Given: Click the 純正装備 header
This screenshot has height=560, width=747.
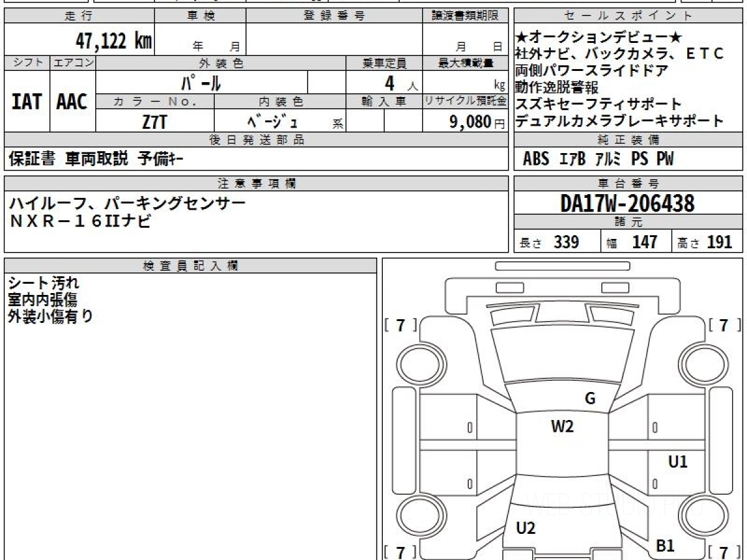Looking at the screenshot, I should [x=629, y=140].
